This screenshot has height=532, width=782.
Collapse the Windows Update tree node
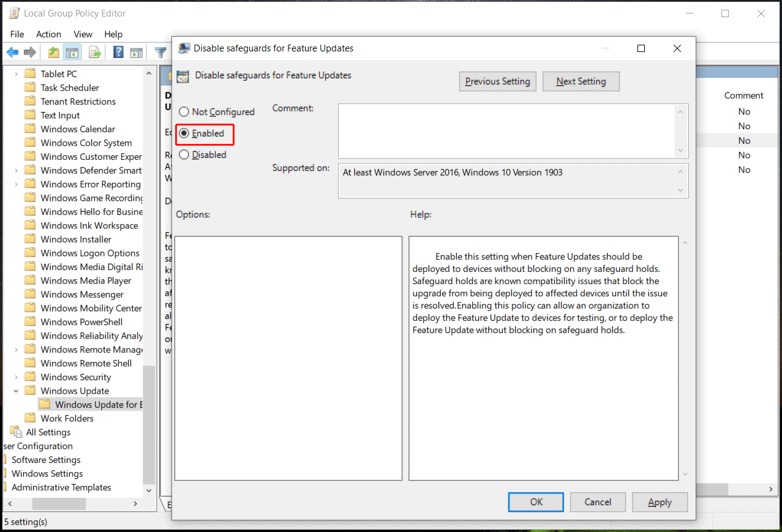(17, 391)
